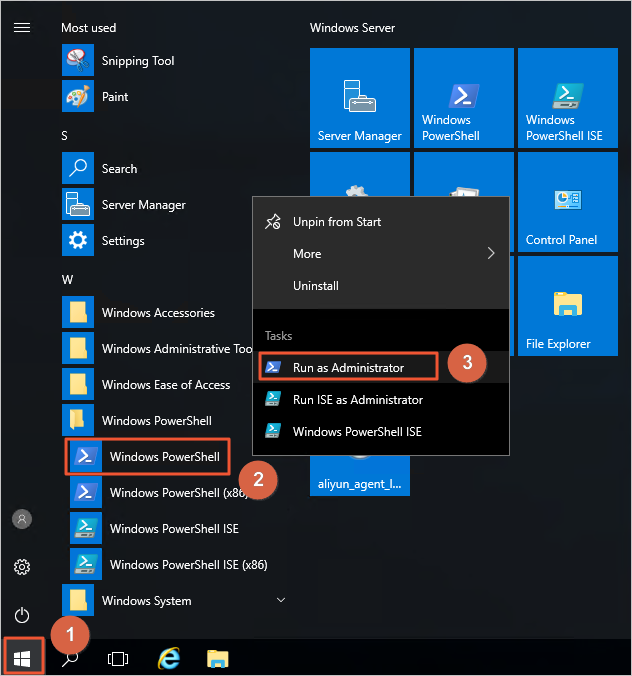Click the Most used heading

pos(88,28)
